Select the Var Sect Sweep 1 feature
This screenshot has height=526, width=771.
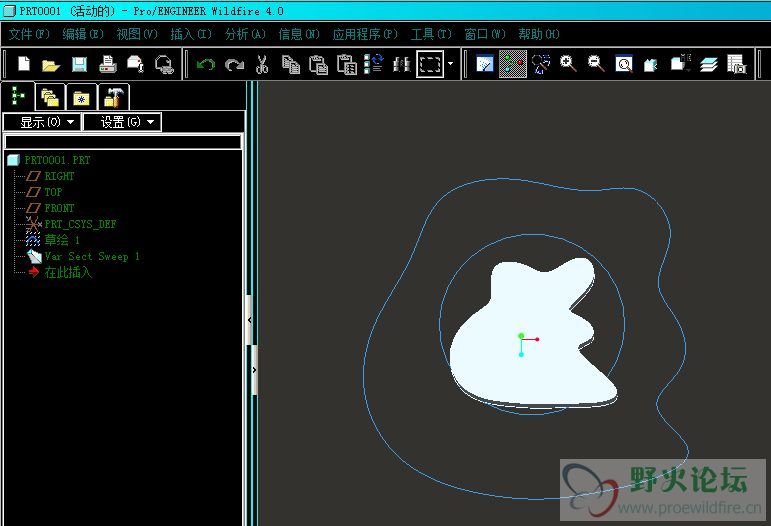tap(91, 256)
